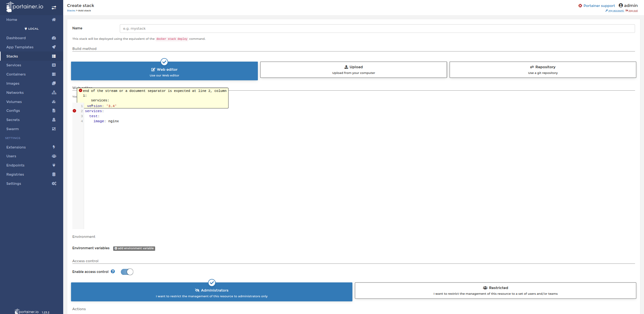Click the access control help question mark

tap(113, 271)
